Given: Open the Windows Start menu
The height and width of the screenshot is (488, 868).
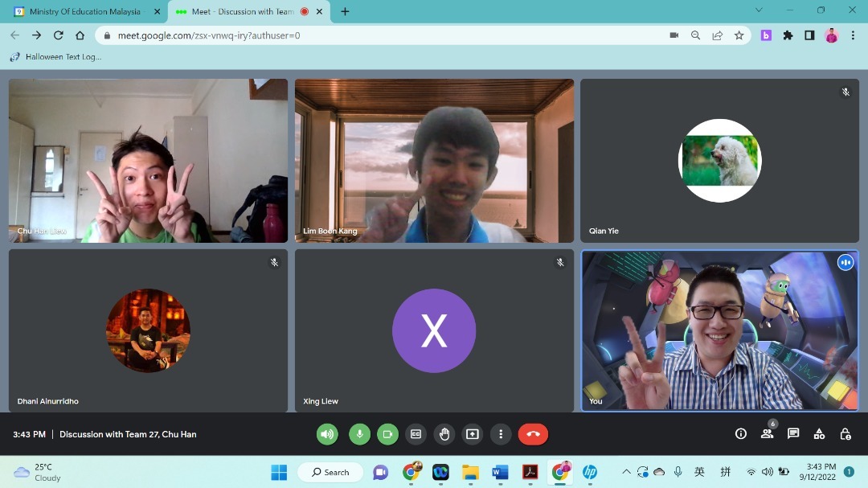Looking at the screenshot, I should point(279,472).
